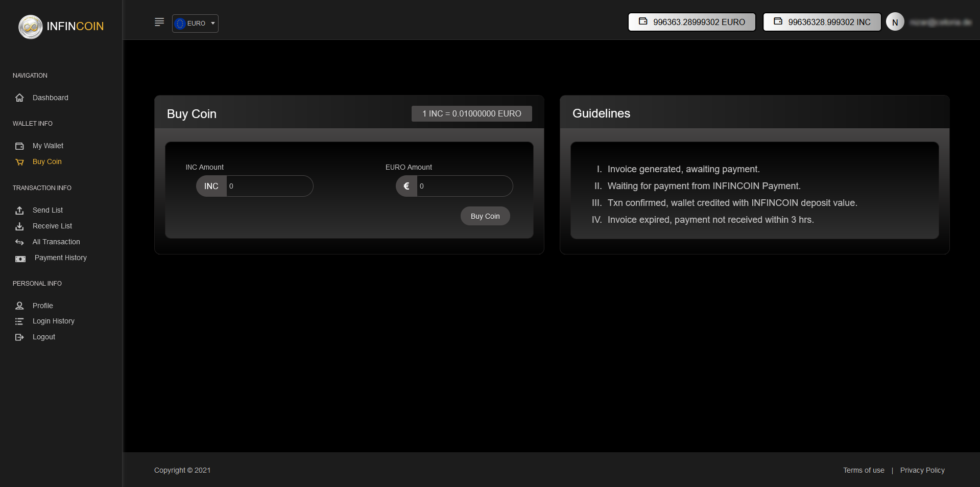The height and width of the screenshot is (487, 980).
Task: Open the Privacy Policy footer link
Action: point(922,470)
